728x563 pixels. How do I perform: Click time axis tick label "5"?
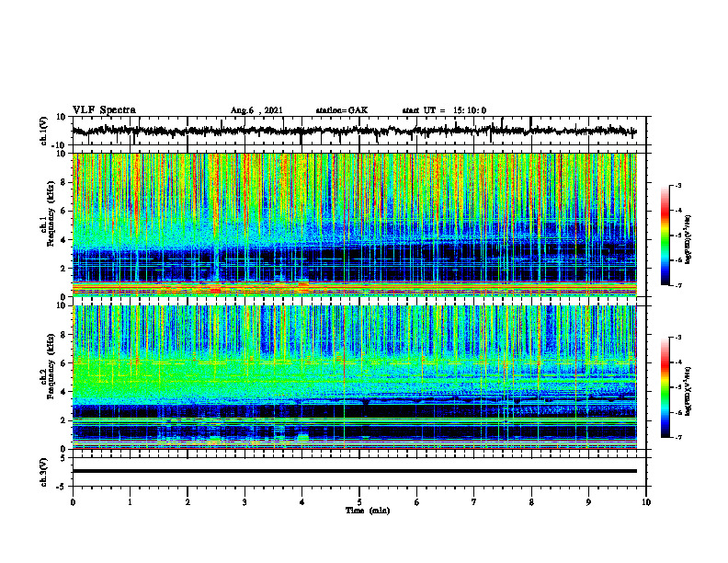click(x=359, y=502)
